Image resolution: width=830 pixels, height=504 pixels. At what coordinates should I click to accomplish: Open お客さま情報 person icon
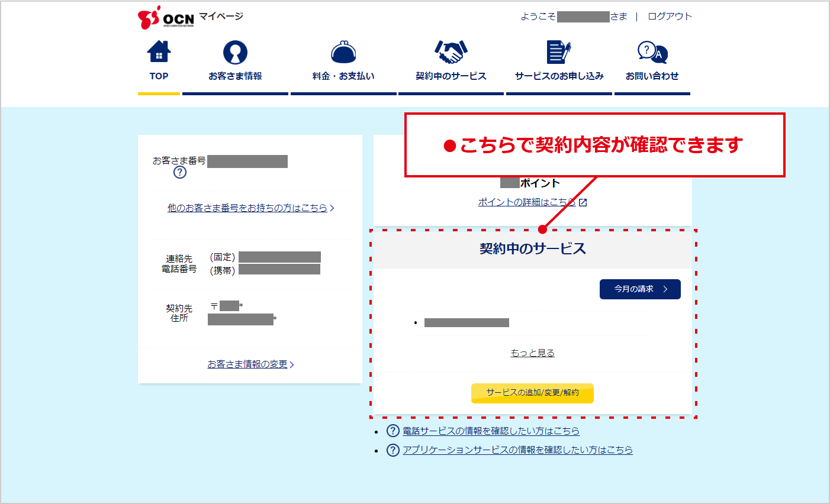pyautogui.click(x=235, y=52)
